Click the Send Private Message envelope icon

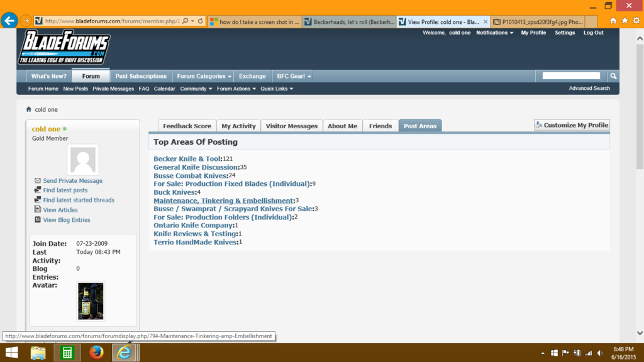point(37,180)
